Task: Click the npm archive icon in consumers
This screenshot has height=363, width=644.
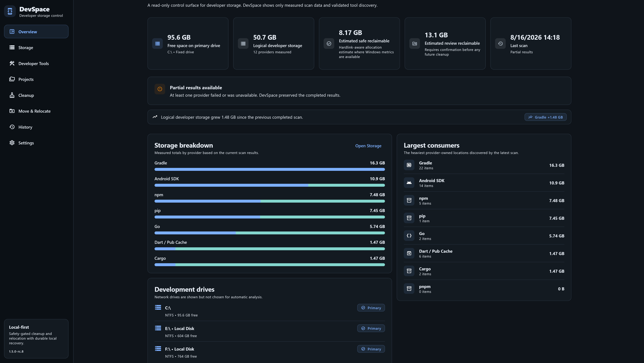Action: [409, 200]
